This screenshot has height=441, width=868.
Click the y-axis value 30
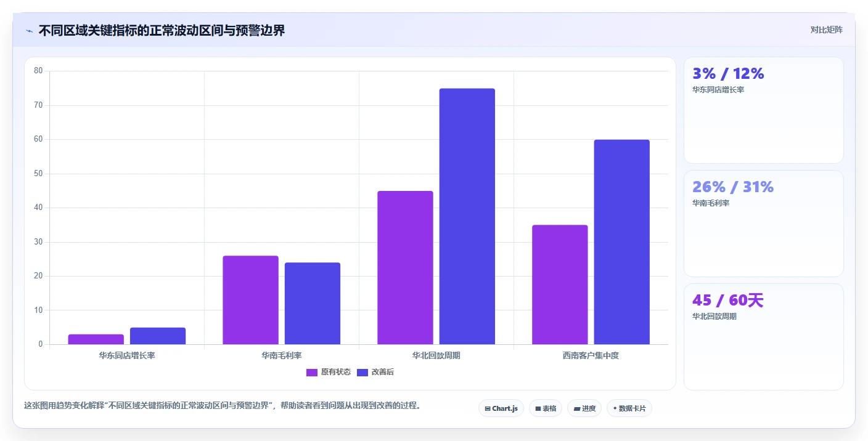point(38,242)
